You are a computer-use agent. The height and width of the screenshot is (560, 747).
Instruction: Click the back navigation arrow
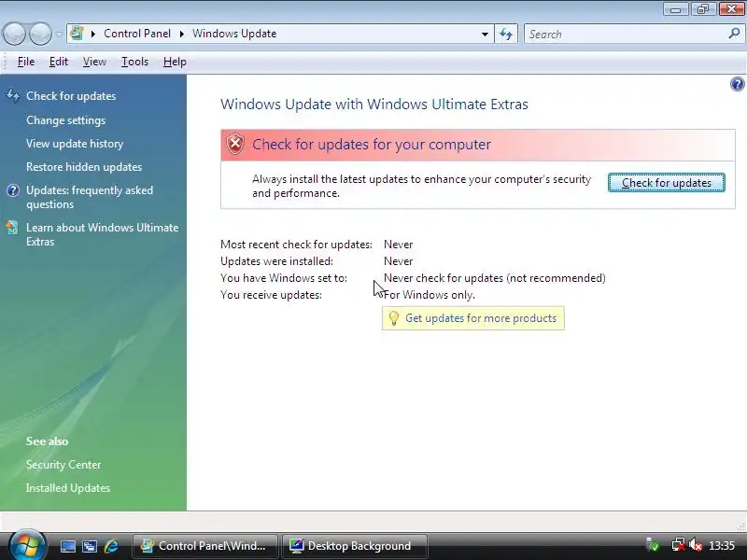click(x=14, y=34)
